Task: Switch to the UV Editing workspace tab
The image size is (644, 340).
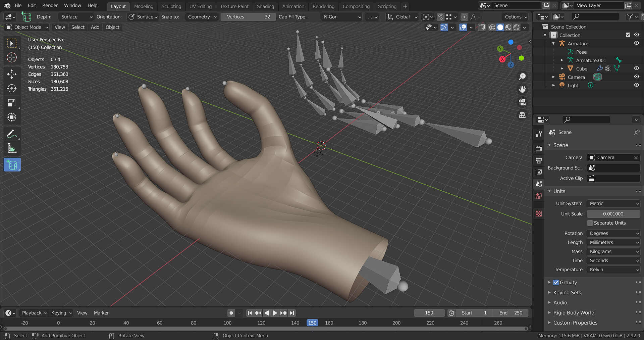Action: pyautogui.click(x=201, y=6)
